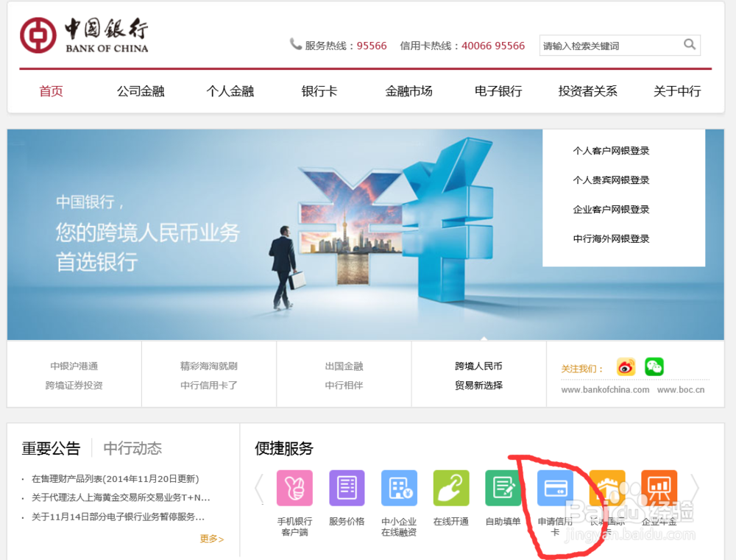Click service hotline number 95566
Viewport: 736px width, 560px height.
point(372,46)
